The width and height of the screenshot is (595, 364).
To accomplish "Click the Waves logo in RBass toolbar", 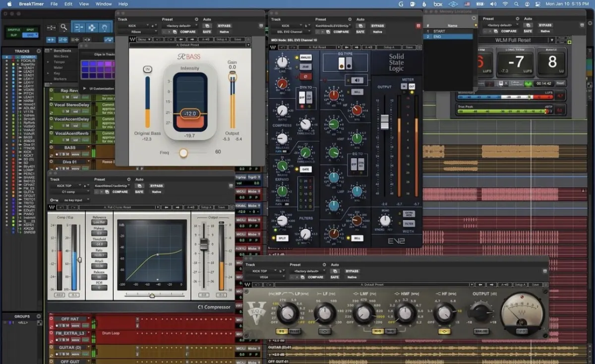I will (132, 39).
